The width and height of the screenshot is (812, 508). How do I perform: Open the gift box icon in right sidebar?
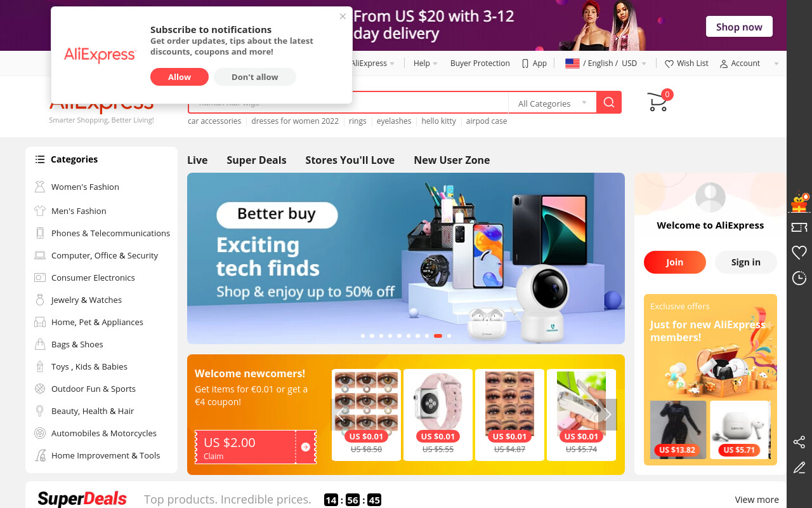click(799, 203)
